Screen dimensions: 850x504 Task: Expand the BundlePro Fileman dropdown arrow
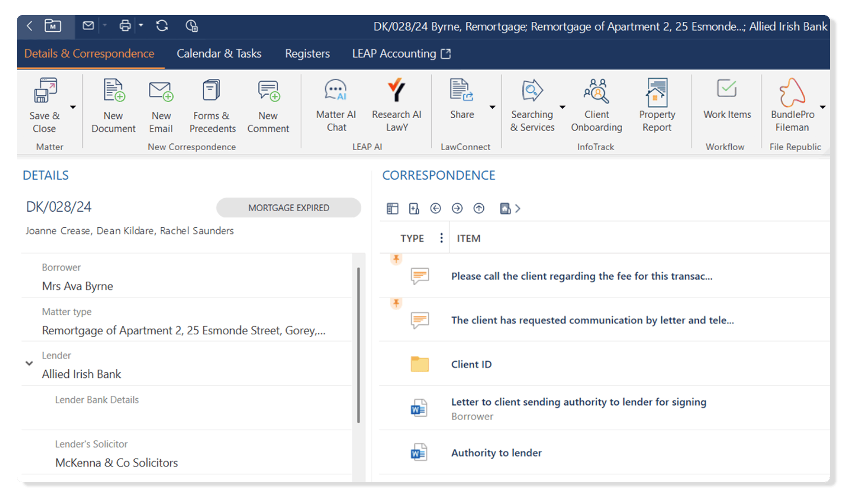[823, 107]
